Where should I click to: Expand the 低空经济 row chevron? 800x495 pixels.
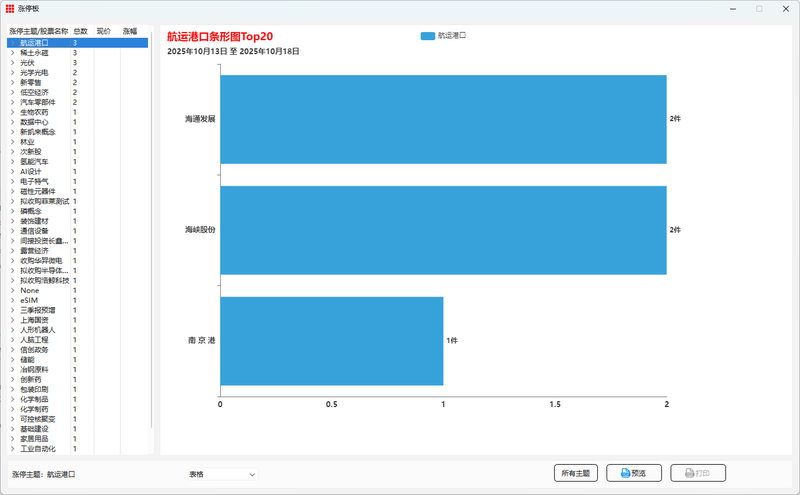13,92
